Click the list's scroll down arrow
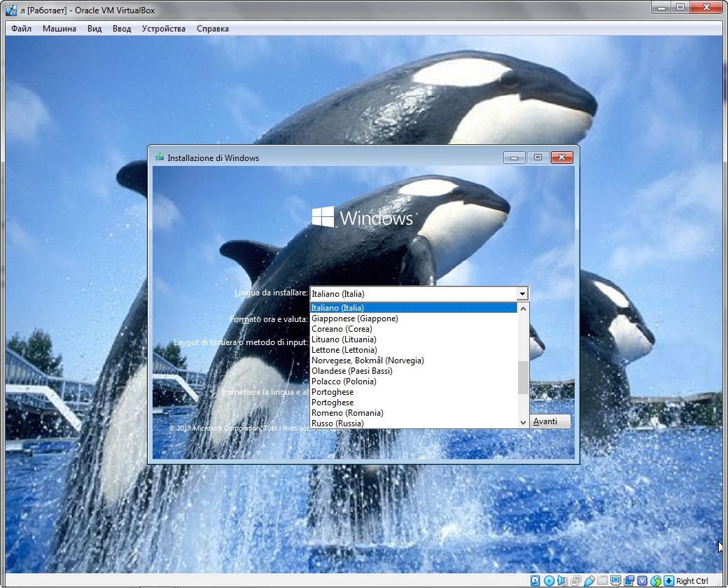This screenshot has height=588, width=728. coord(523,422)
